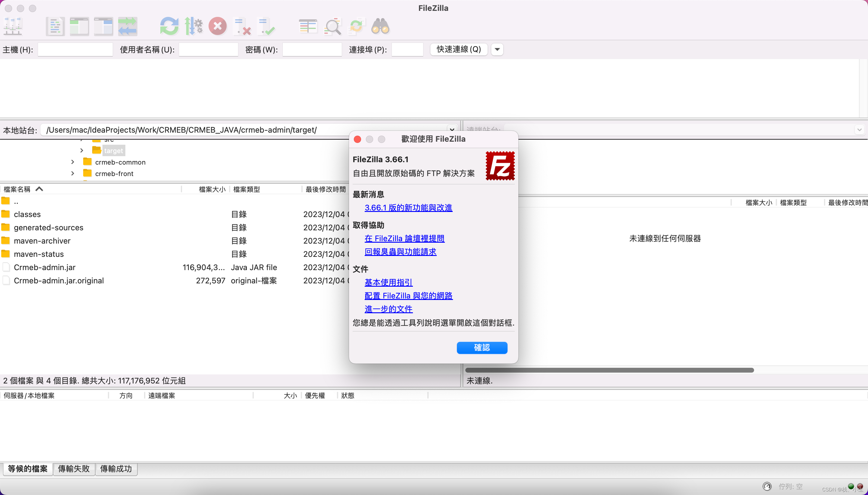This screenshot has width=868, height=495.
Task: Expand the crmeb-front tree node
Action: tap(72, 174)
